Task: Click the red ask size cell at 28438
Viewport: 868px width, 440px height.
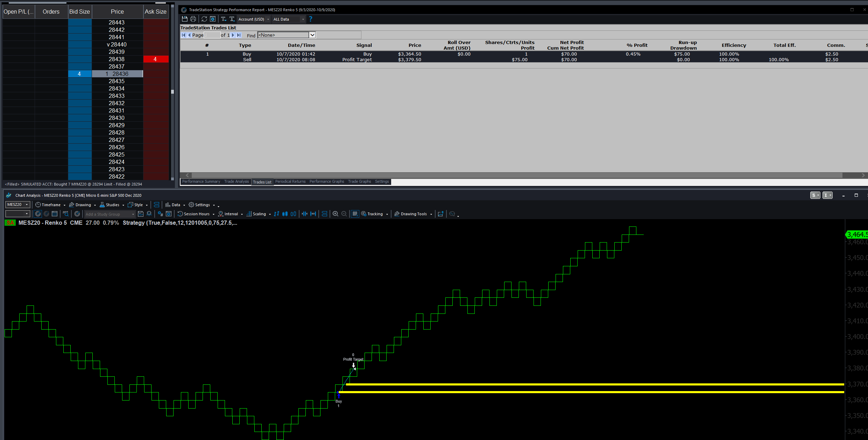Action: (156, 59)
